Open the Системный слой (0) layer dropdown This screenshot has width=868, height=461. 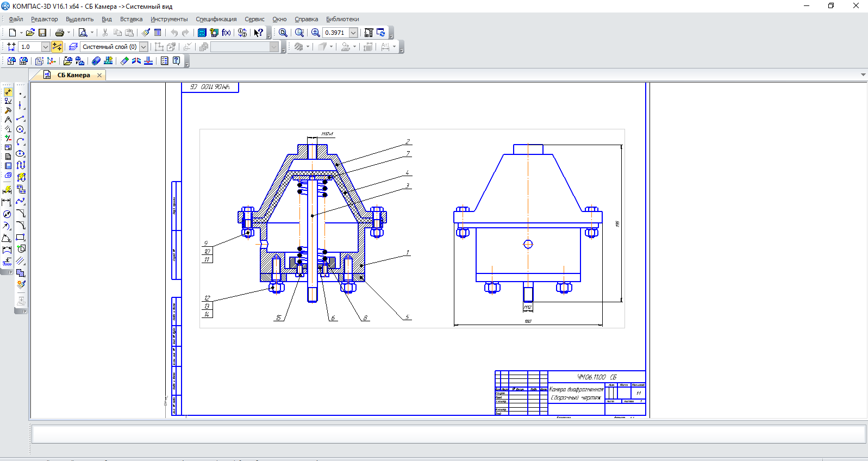tap(143, 47)
